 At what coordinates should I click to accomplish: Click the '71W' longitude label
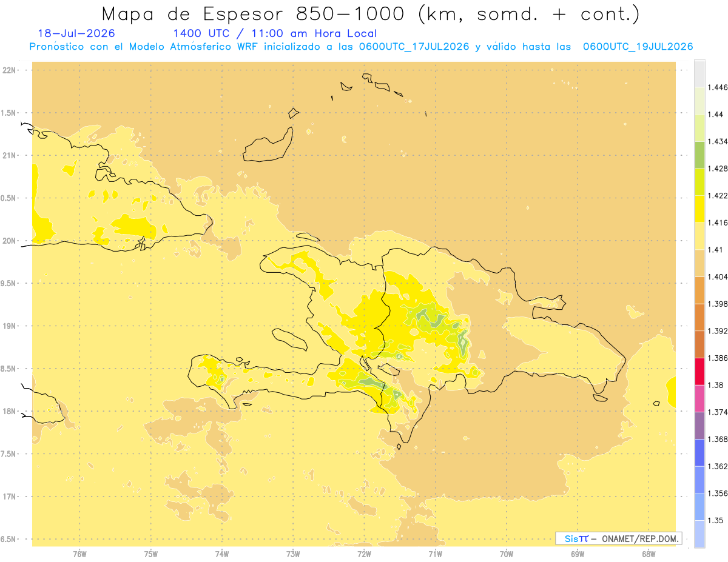tap(435, 554)
